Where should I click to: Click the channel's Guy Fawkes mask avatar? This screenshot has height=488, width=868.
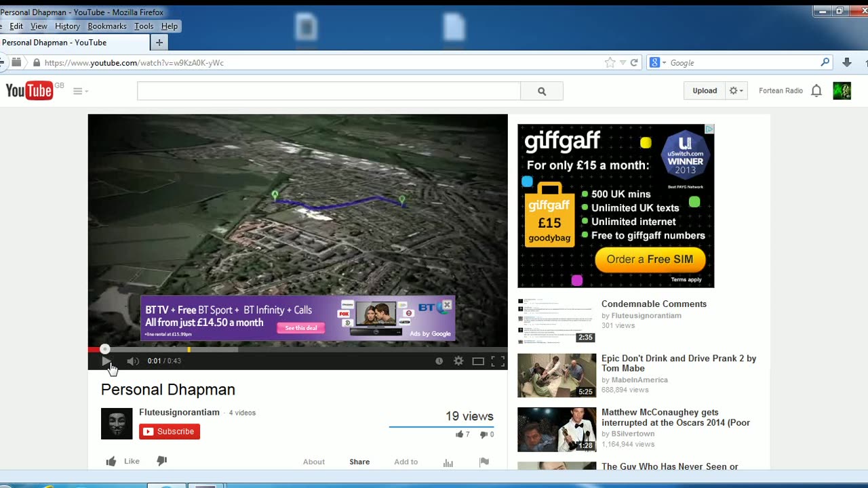coord(117,424)
